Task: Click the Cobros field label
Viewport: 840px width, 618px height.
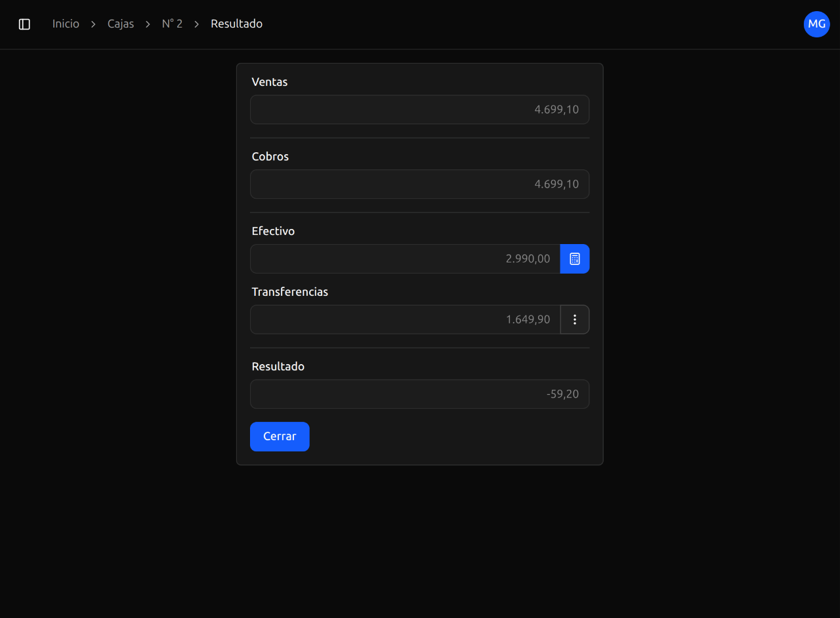Action: tap(270, 157)
